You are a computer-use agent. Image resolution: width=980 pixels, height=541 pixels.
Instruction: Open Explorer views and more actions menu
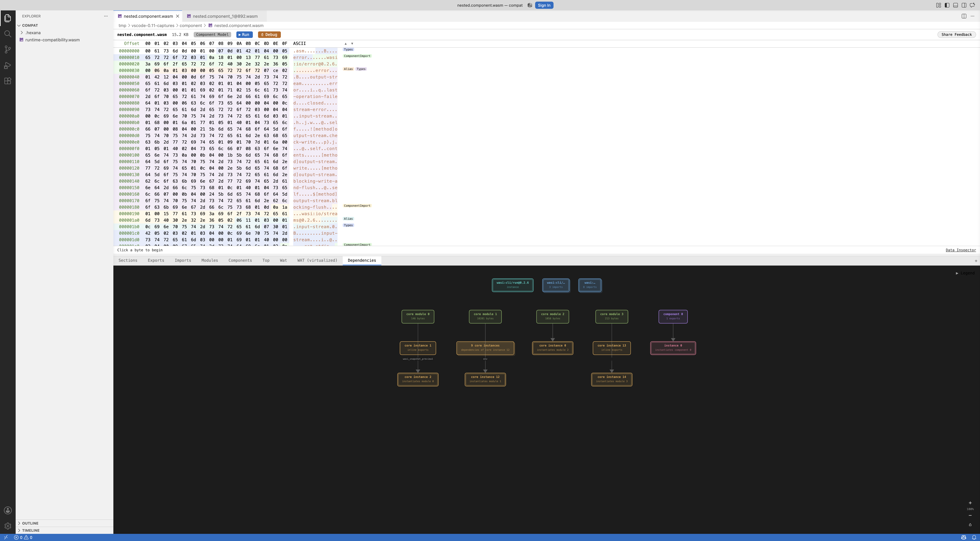coord(106,16)
